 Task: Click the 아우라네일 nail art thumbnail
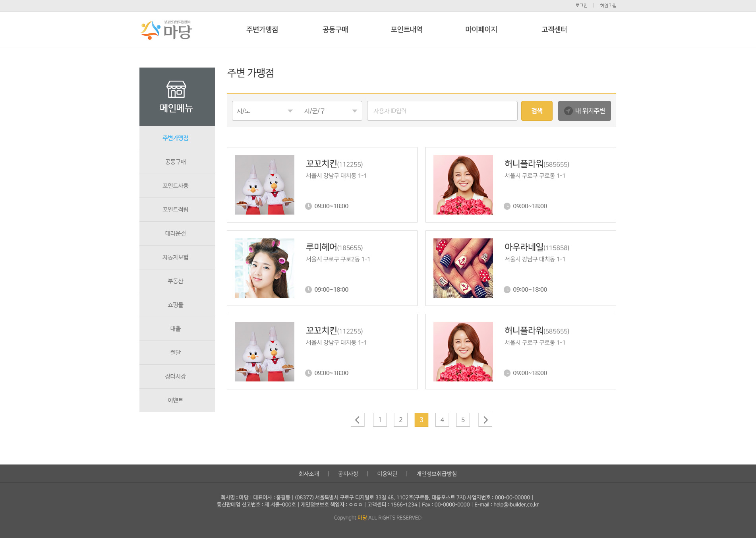pyautogui.click(x=463, y=268)
